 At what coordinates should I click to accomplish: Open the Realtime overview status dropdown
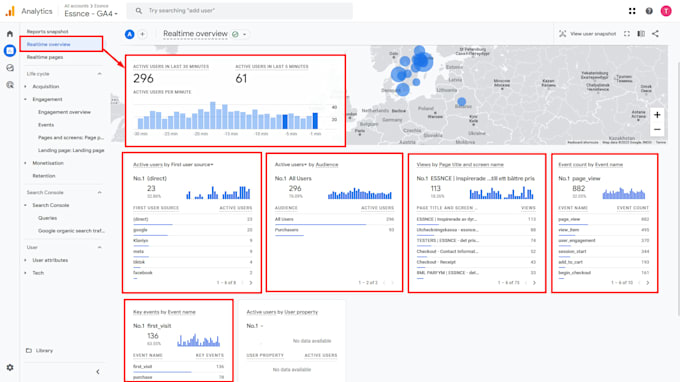[245, 34]
